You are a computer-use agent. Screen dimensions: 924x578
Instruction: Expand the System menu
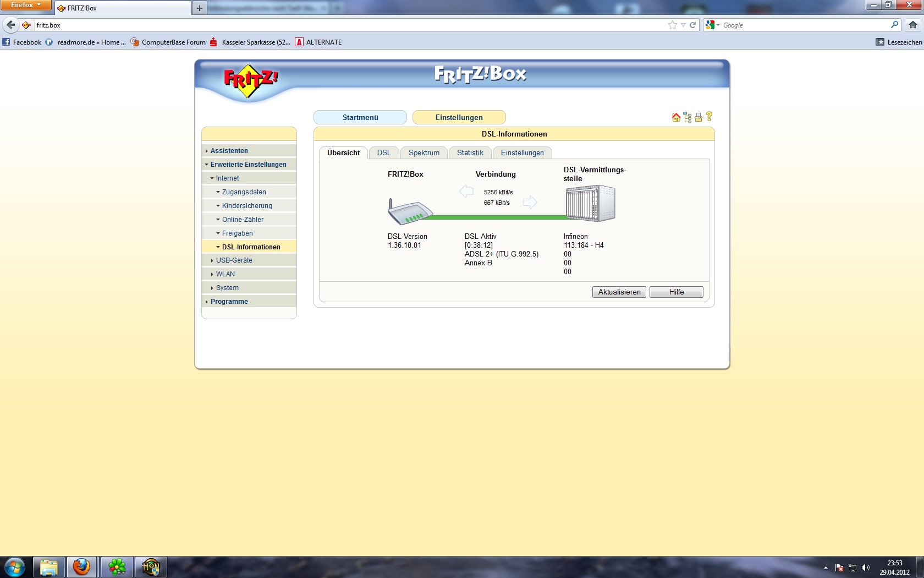point(249,287)
